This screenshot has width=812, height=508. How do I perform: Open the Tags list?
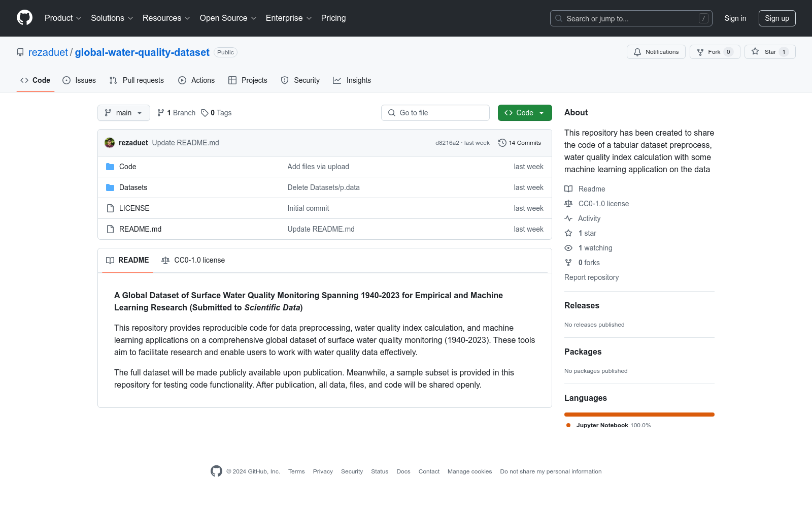(x=216, y=113)
